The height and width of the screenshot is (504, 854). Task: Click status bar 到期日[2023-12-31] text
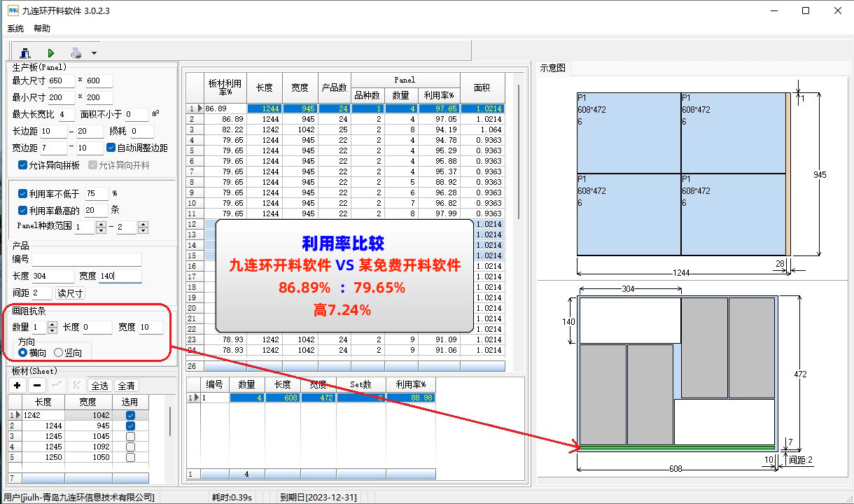pyautogui.click(x=318, y=497)
